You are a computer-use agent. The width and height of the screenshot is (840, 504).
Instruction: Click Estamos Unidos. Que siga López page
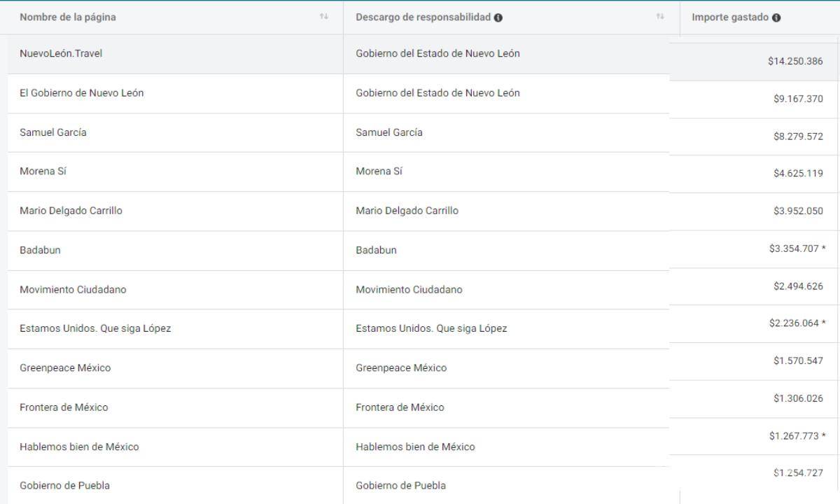(95, 329)
